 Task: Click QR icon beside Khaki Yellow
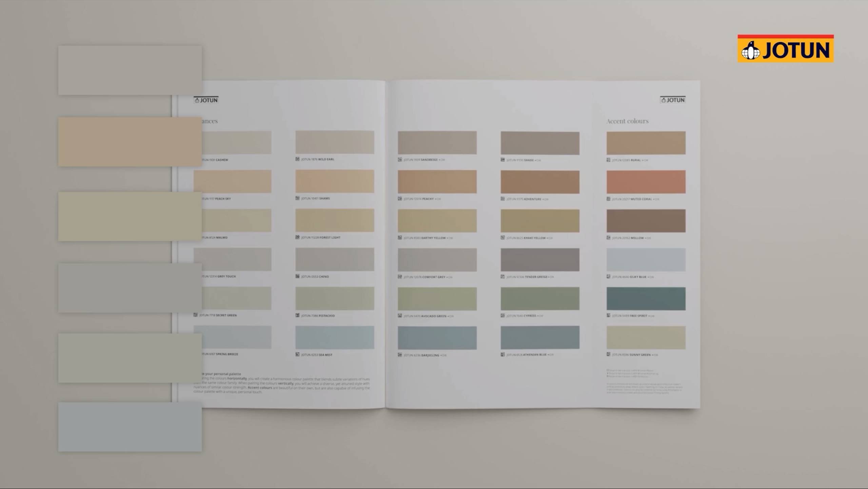click(x=502, y=238)
